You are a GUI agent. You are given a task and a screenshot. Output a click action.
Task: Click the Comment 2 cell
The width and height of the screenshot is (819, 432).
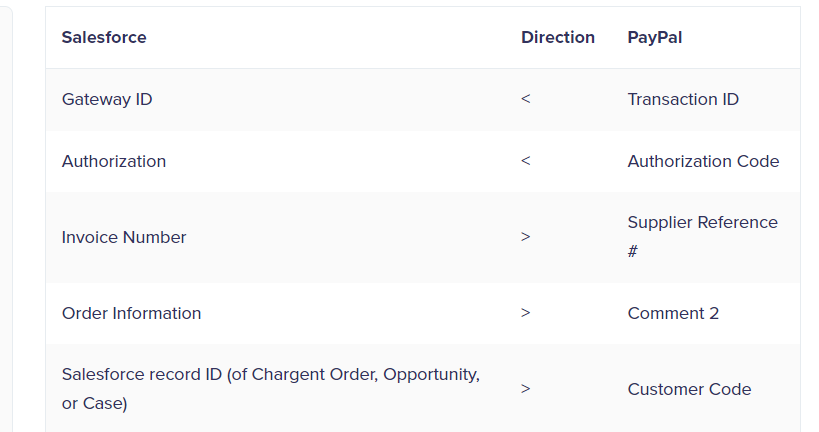point(673,313)
